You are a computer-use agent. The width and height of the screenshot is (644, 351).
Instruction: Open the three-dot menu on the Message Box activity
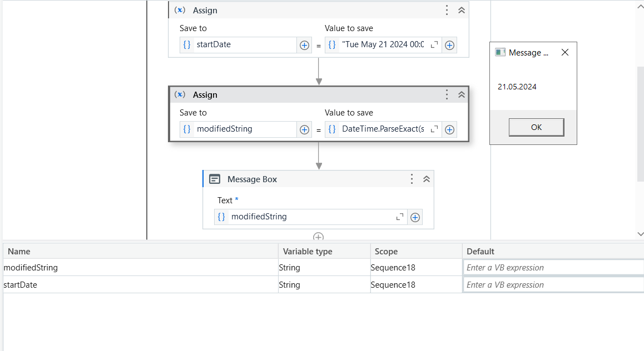412,179
